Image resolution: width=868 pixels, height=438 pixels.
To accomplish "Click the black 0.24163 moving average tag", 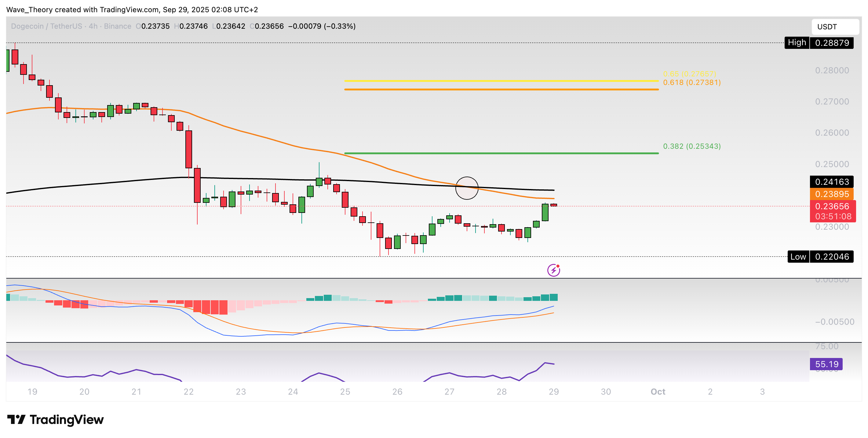I will click(x=831, y=182).
